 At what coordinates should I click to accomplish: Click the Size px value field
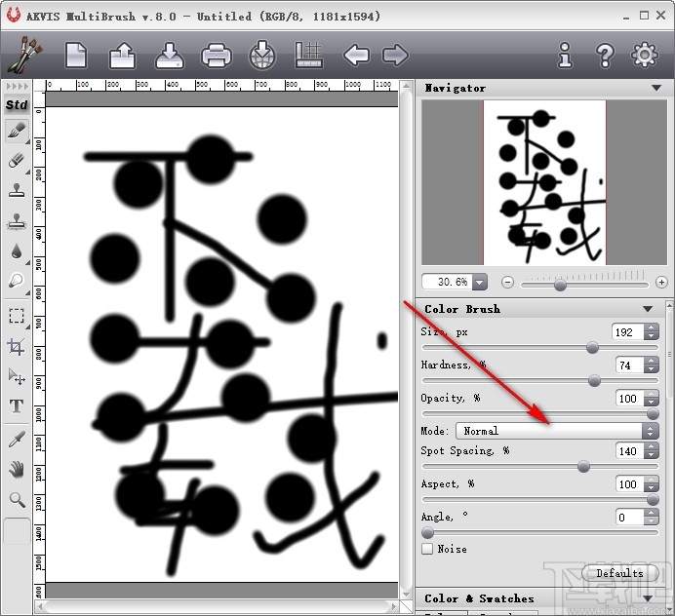click(x=627, y=332)
